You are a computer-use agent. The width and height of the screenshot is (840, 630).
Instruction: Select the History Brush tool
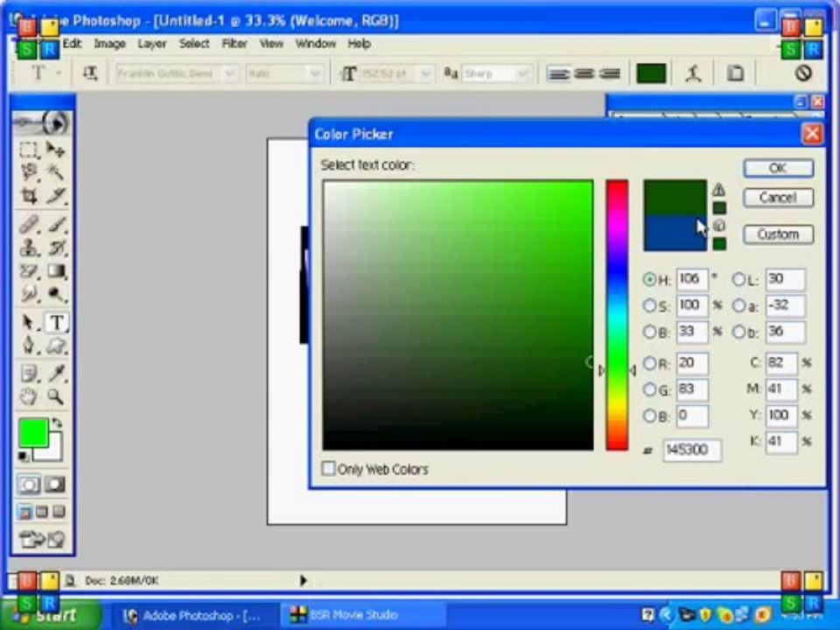pyautogui.click(x=56, y=248)
